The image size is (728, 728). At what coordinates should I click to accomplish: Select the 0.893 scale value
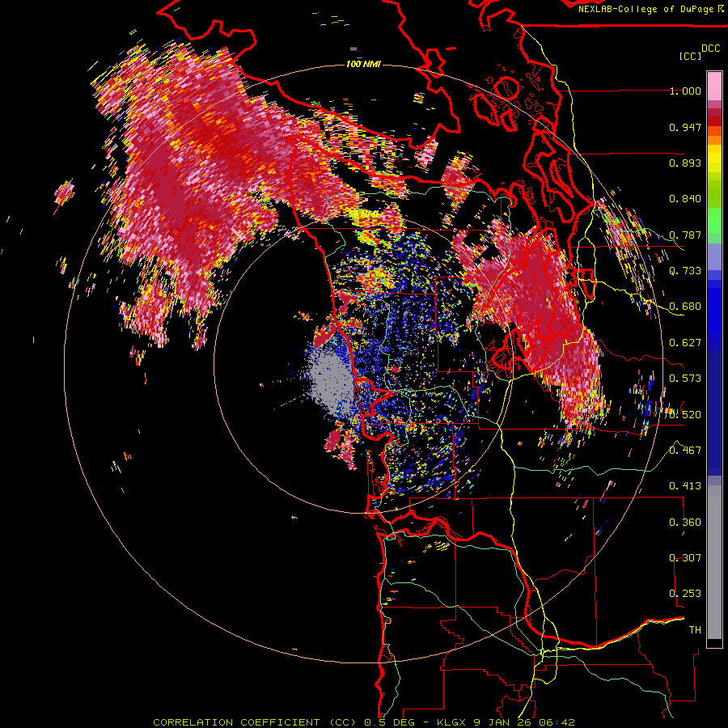coord(685,163)
